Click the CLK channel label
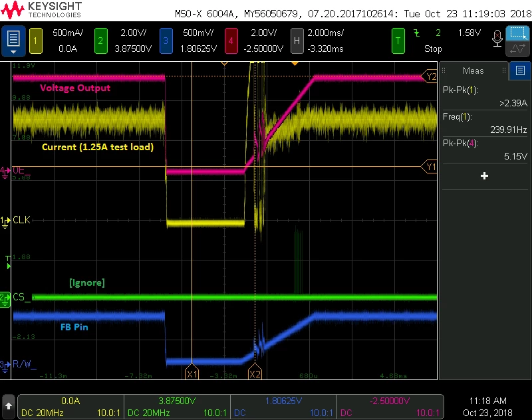 click(21, 220)
